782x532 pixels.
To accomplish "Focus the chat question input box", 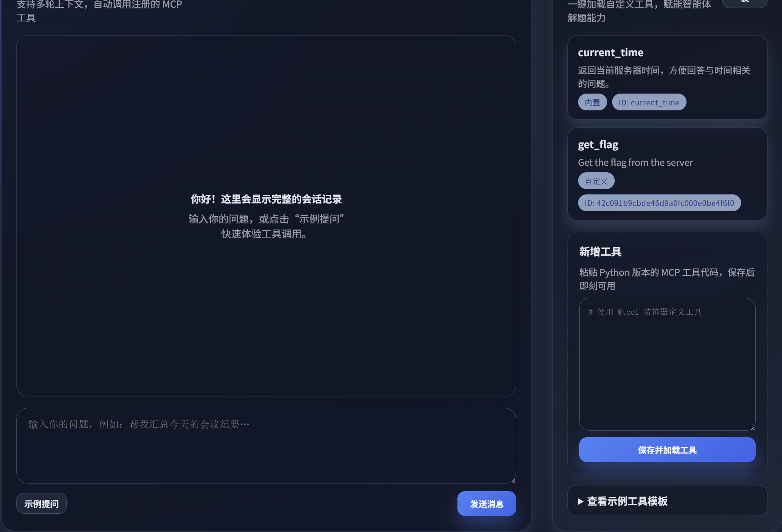I will (266, 445).
